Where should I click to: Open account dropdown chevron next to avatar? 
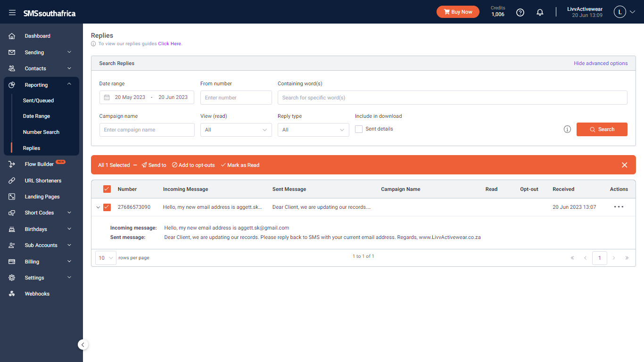point(632,12)
